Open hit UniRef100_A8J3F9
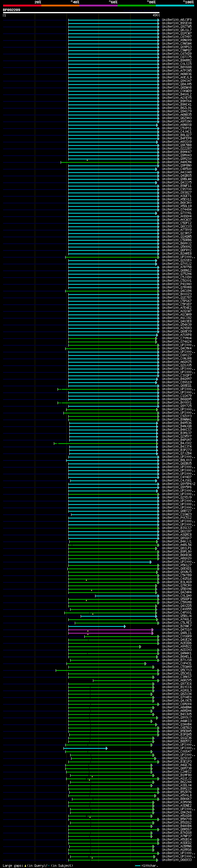This screenshot has width=197, height=868. pyautogui.click(x=176, y=20)
